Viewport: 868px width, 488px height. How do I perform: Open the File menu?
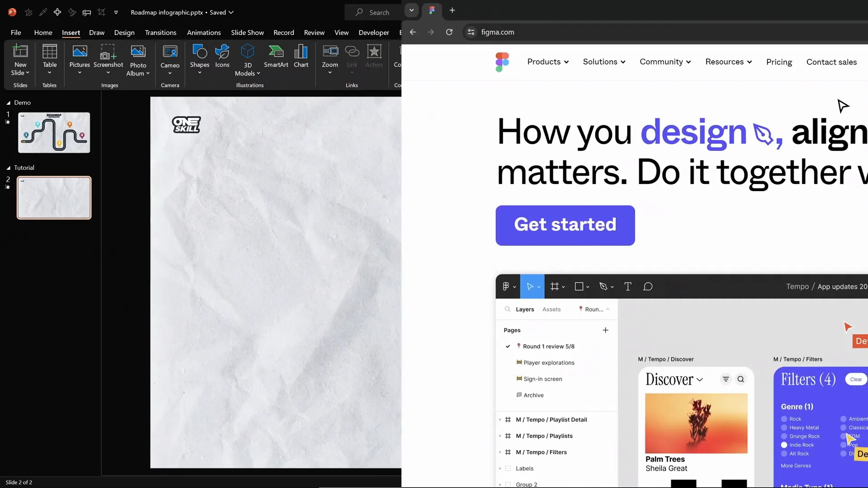pyautogui.click(x=16, y=33)
